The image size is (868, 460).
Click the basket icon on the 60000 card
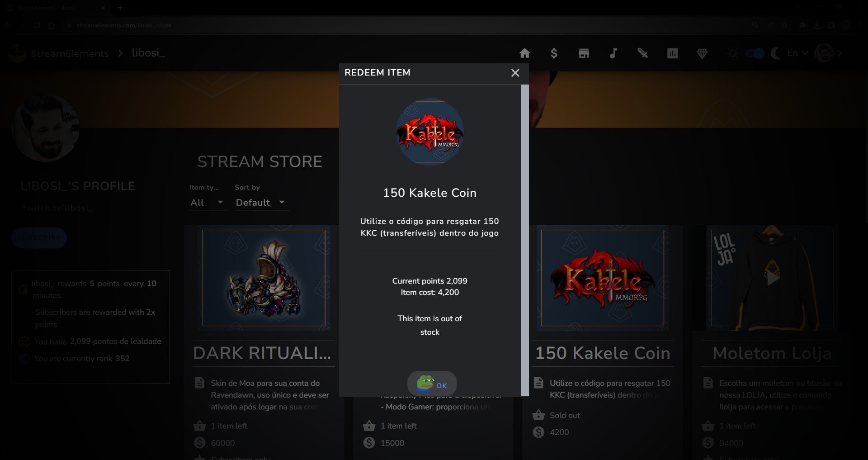point(199,426)
